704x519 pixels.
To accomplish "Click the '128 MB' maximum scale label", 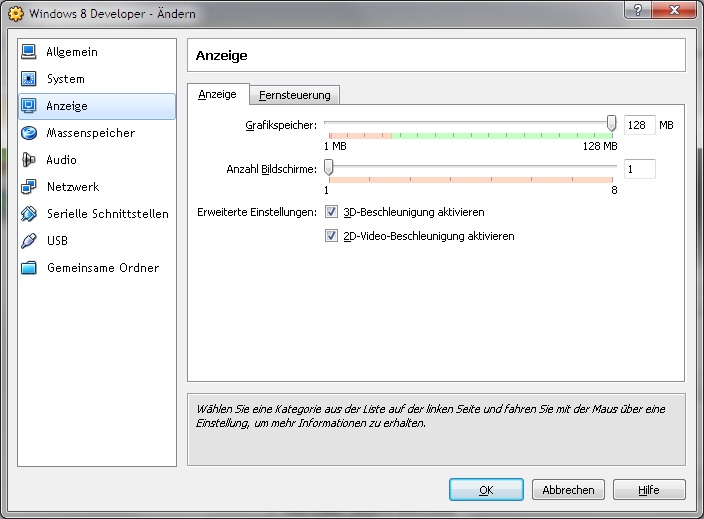I will pyautogui.click(x=600, y=146).
